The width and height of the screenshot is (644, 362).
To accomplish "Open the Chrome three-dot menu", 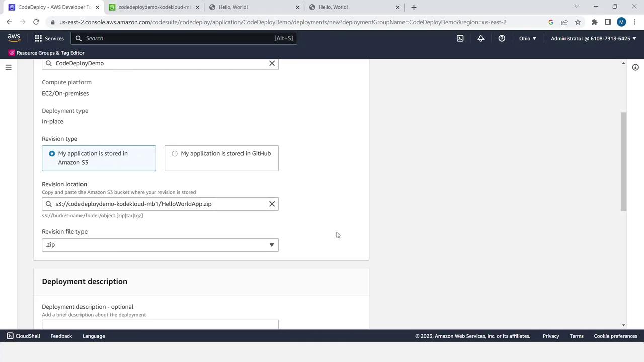I will pyautogui.click(x=634, y=22).
